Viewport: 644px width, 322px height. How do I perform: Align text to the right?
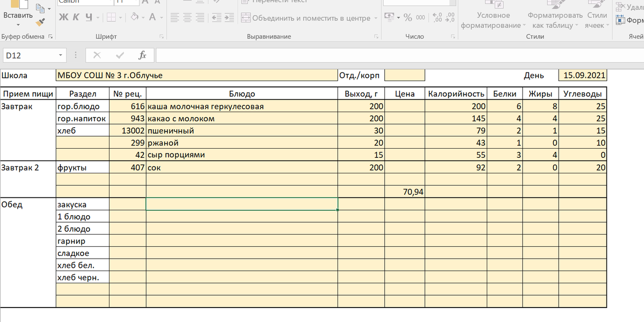click(200, 18)
